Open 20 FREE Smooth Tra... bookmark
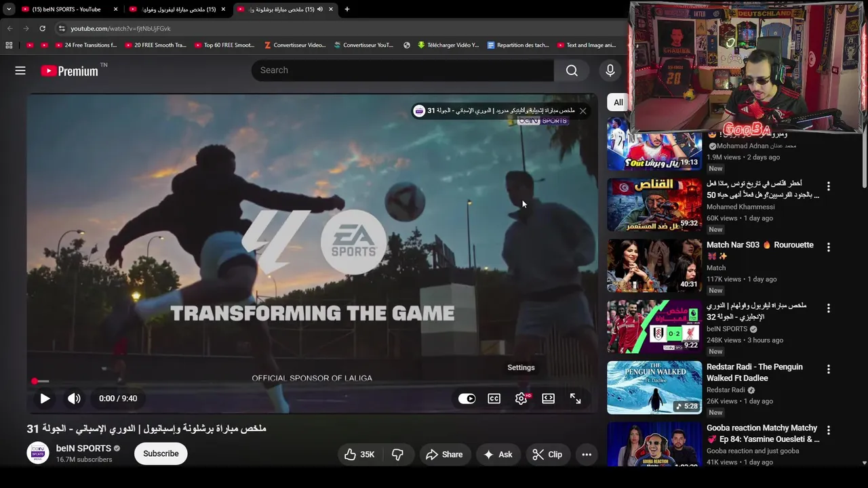Screen dimensions: 868x488 tap(155, 45)
